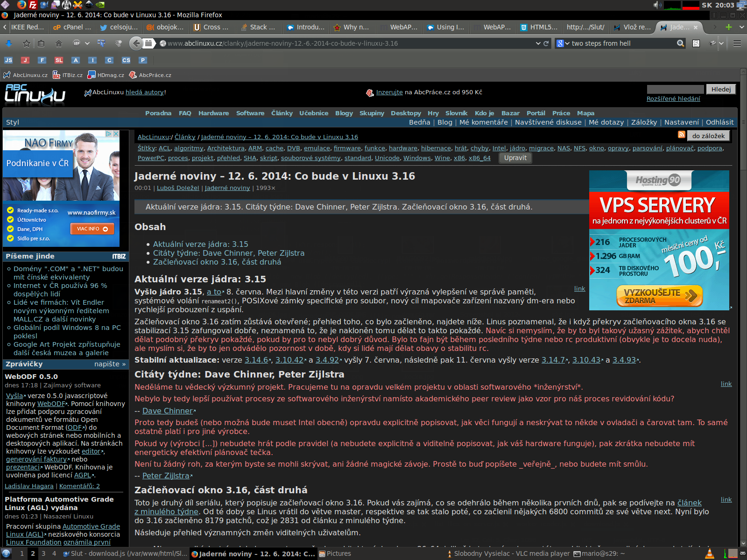This screenshot has height=560, width=747.
Task: Click the blue downloads arrow in Firefox toolbar
Action: coord(9,43)
